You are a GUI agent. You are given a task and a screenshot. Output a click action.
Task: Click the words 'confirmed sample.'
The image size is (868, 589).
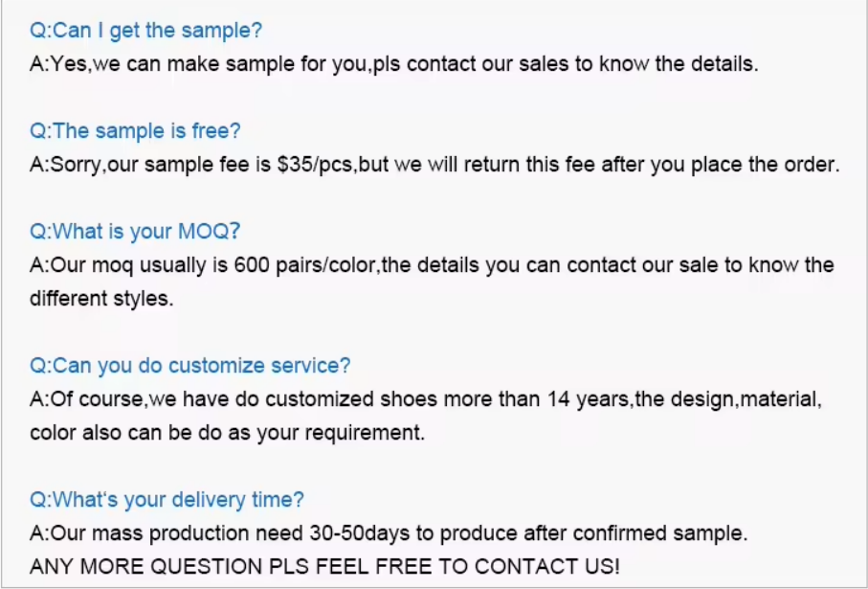pos(660,533)
